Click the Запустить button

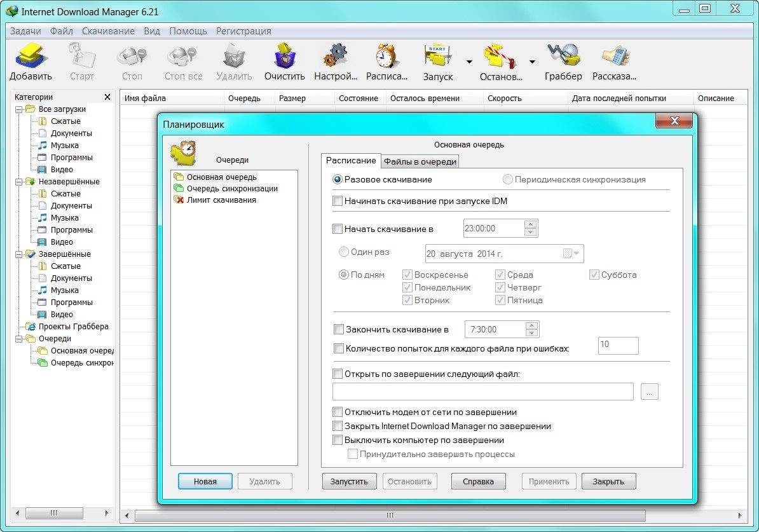349,482
